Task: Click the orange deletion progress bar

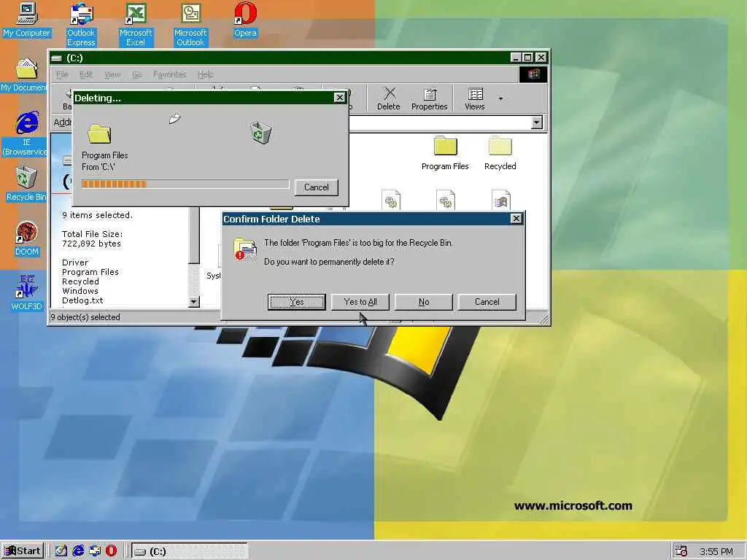Action: [185, 184]
